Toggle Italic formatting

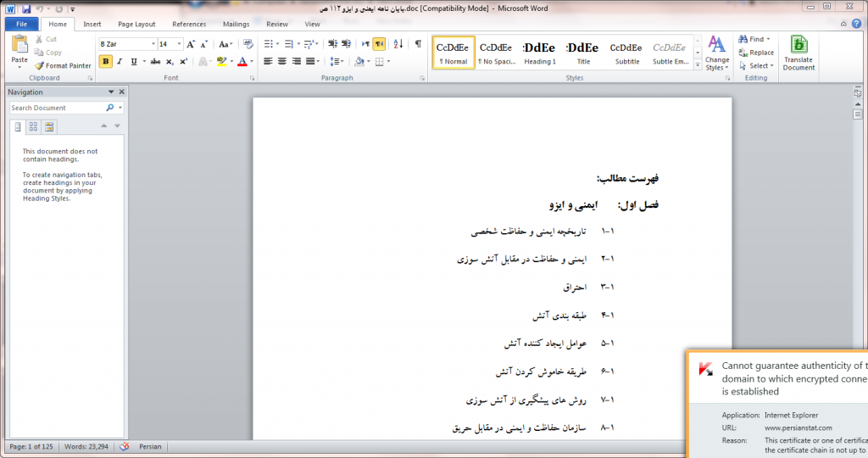(x=120, y=62)
